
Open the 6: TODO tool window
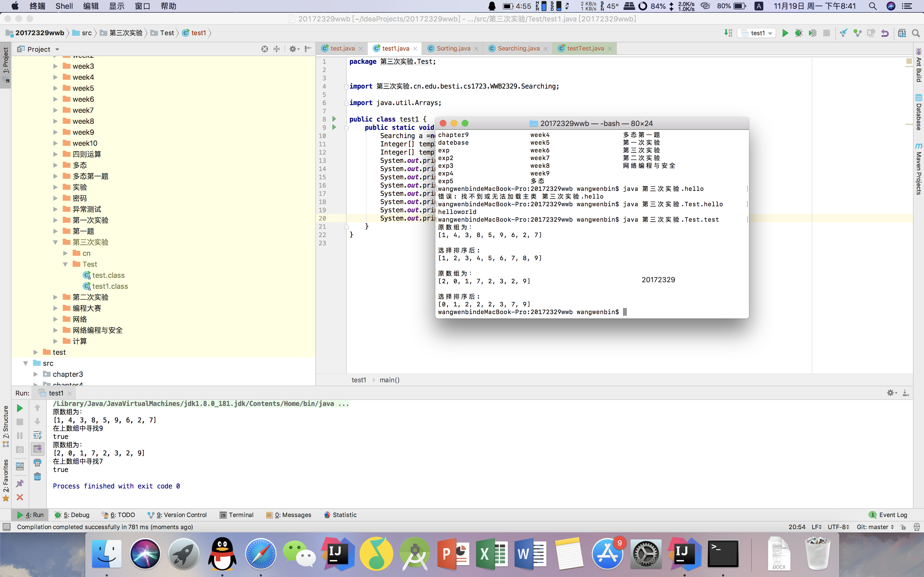pyautogui.click(x=118, y=515)
